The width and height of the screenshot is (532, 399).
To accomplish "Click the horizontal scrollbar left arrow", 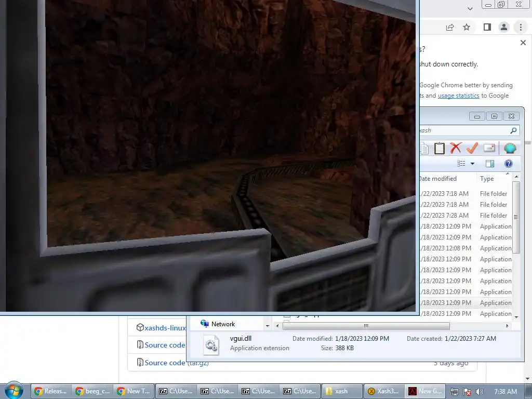I will click(277, 326).
